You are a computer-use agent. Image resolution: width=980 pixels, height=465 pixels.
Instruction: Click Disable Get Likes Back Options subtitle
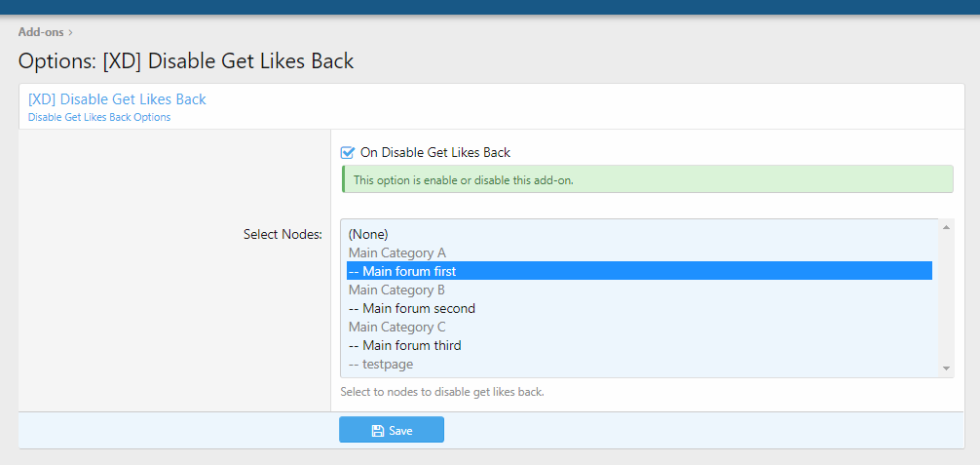tap(99, 117)
